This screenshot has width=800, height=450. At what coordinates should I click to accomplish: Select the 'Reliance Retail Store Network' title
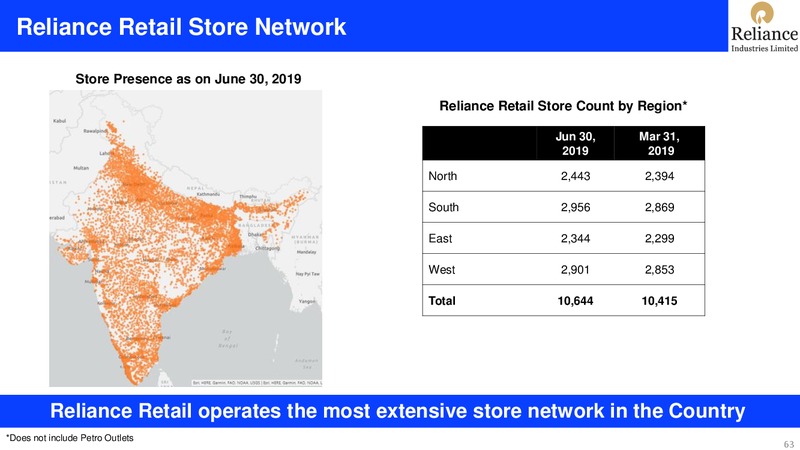[x=181, y=27]
